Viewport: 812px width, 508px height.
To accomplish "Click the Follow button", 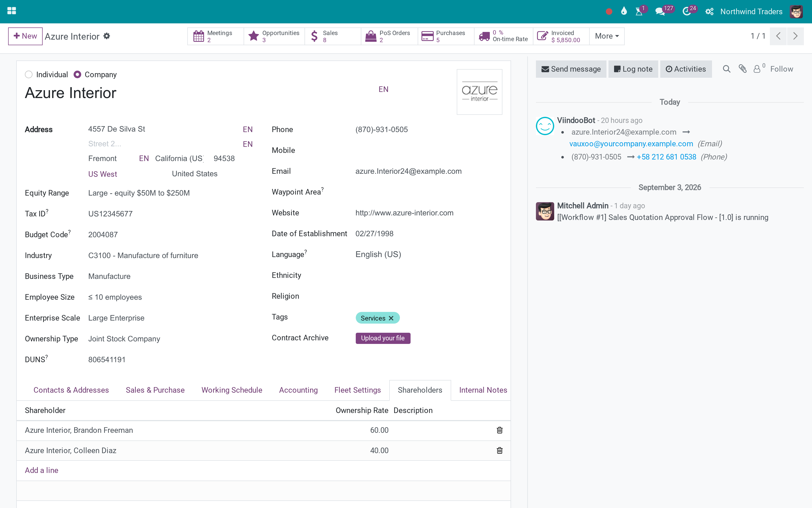I will 782,69.
